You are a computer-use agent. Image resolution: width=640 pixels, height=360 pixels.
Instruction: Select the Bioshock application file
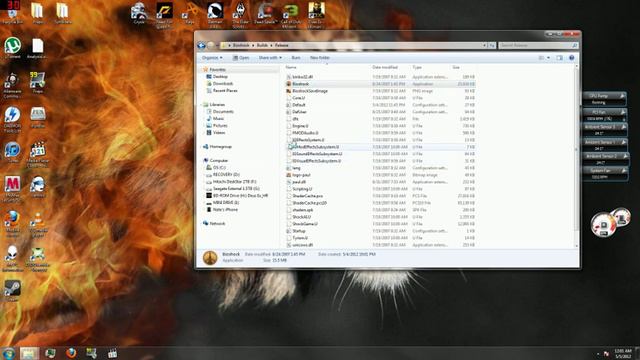click(380, 84)
